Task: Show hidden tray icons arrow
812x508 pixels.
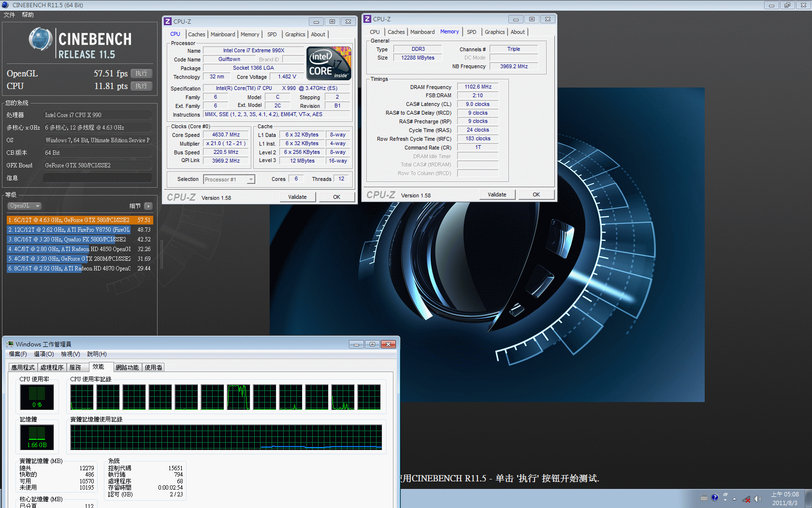Action: coord(734,499)
